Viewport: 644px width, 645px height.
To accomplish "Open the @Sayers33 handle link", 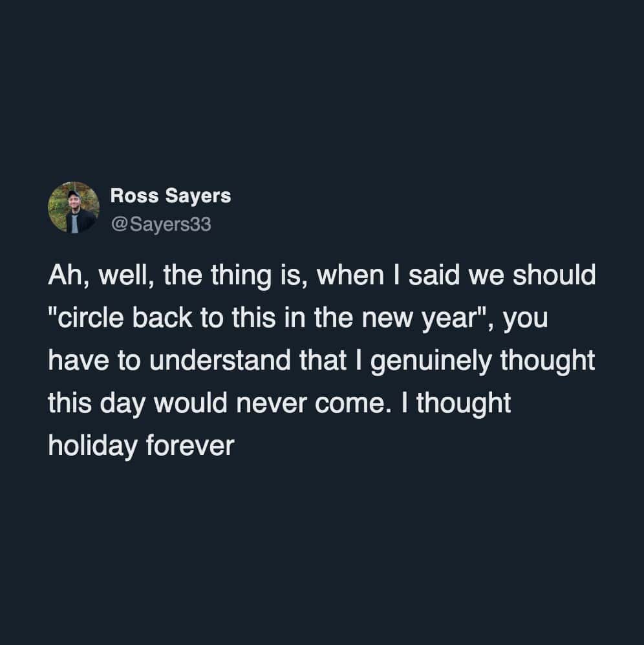I will pyautogui.click(x=161, y=225).
